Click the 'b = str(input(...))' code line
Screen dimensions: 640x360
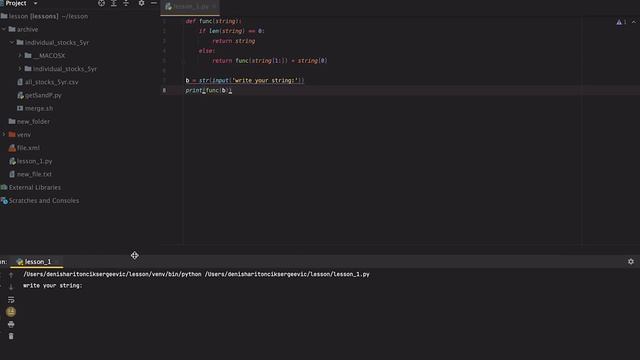click(245, 80)
